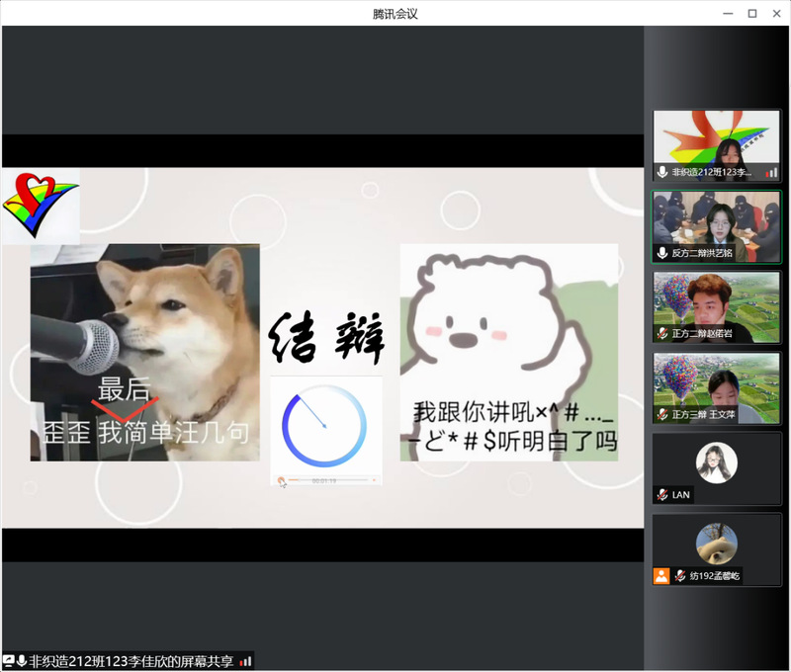791x672 pixels.
Task: Click the 结辩 title on the shared slide
Action: pos(326,340)
